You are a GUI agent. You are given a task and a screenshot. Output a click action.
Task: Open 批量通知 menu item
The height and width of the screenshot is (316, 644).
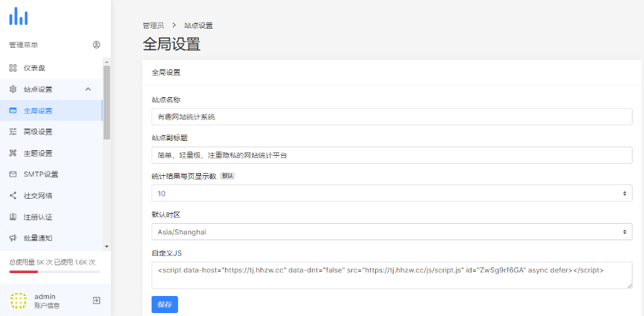[x=52, y=238]
